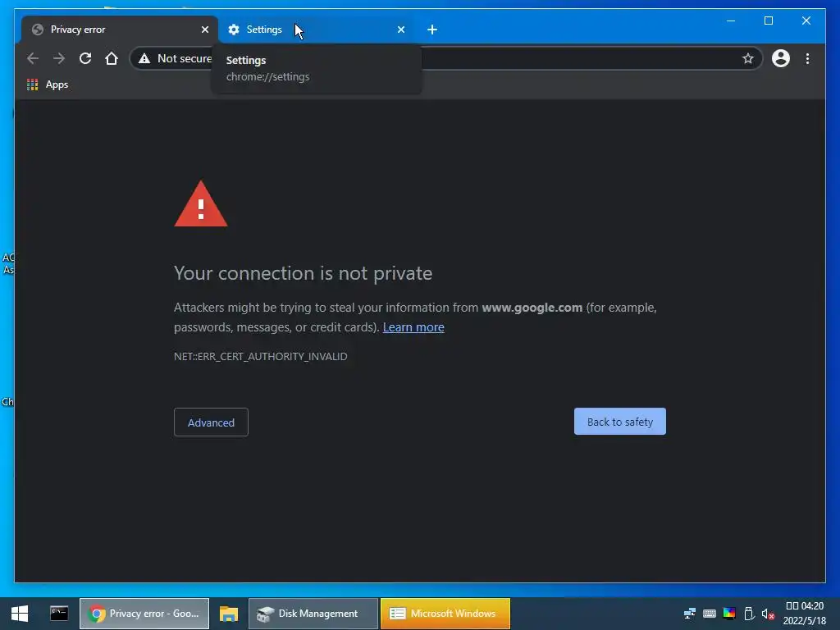Open File Explorer from the taskbar
Image resolution: width=840 pixels, height=630 pixels.
pos(229,614)
